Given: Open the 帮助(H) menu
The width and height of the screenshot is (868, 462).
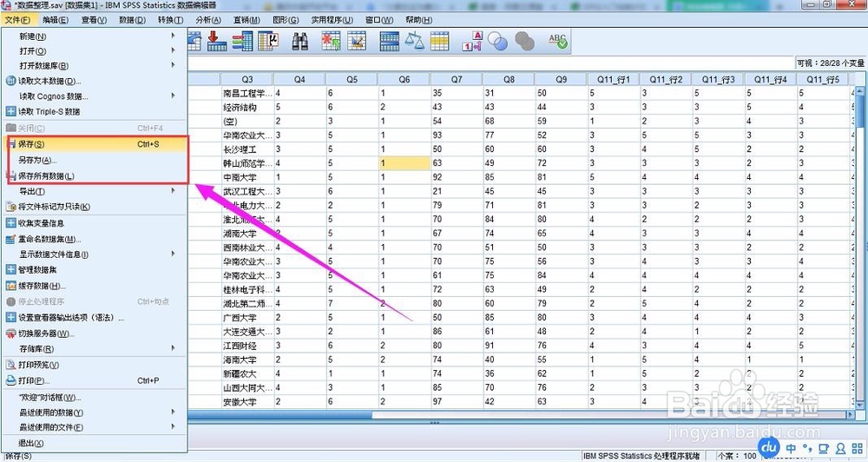Looking at the screenshot, I should (419, 20).
